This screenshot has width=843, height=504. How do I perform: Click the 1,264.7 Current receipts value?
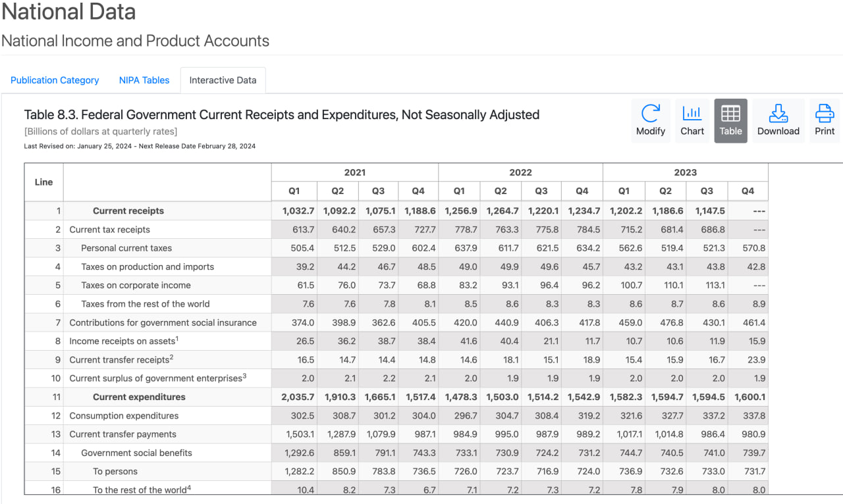[x=503, y=211]
